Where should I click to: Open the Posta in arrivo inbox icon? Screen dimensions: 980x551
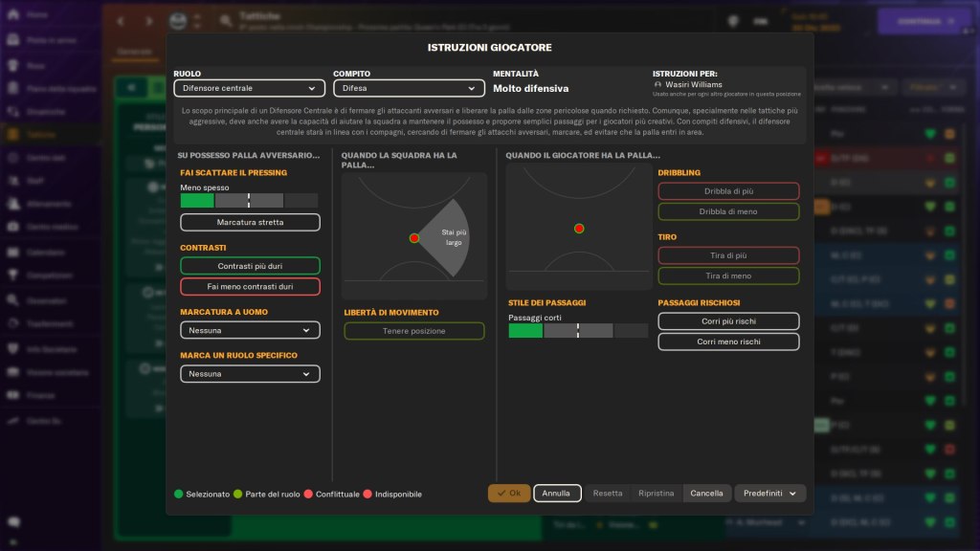pos(13,42)
